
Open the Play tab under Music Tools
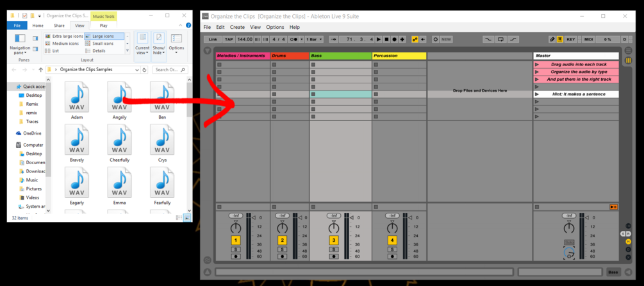pos(104,26)
